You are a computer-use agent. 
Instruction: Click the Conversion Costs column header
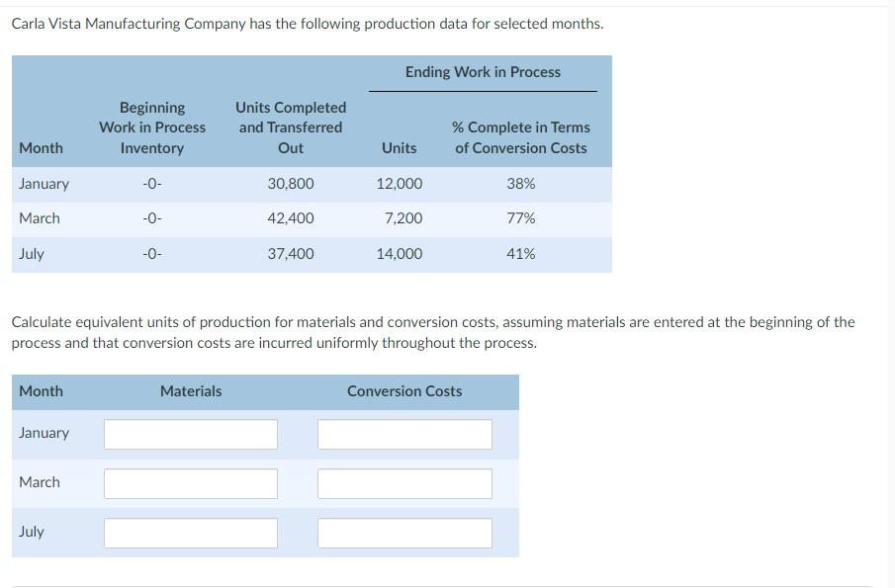(x=403, y=390)
